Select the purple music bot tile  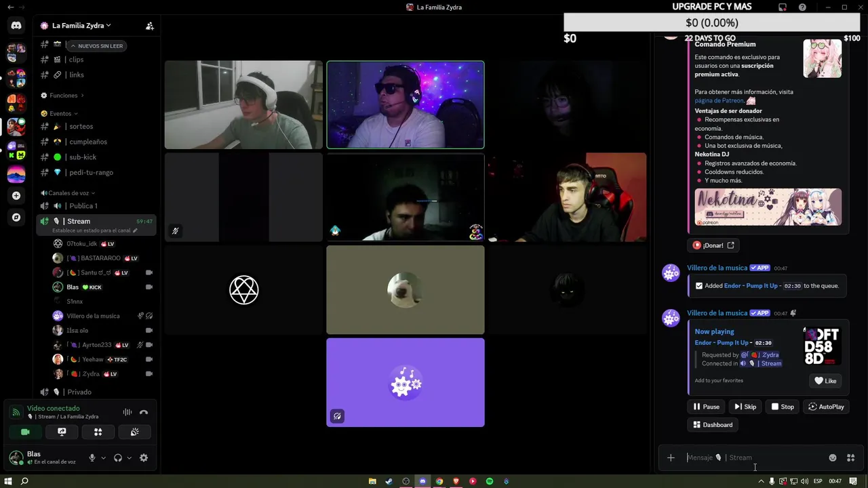click(406, 382)
